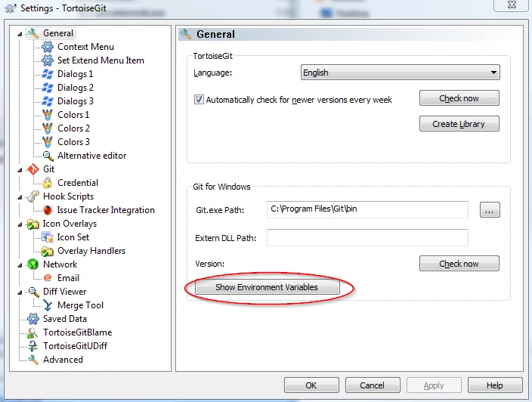The image size is (532, 402).
Task: Browse for Git.exe path with ellipsis button
Action: (x=490, y=209)
